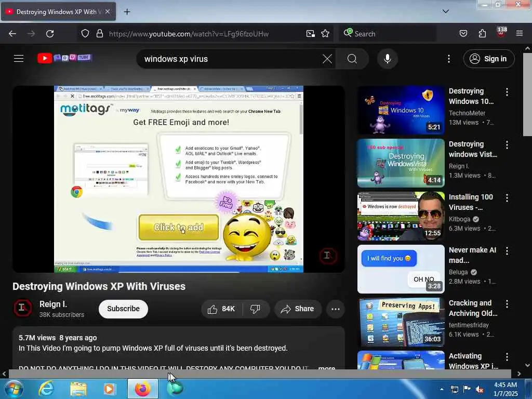Select text '5.7M views 8 years ago'
This screenshot has height=399, width=532.
pos(58,338)
